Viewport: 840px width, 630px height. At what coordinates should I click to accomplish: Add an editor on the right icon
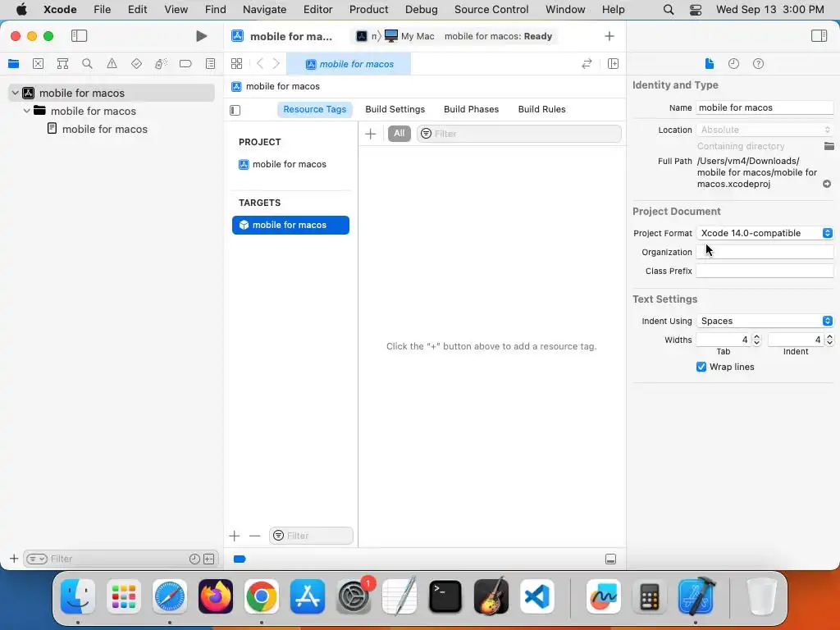[x=614, y=64]
